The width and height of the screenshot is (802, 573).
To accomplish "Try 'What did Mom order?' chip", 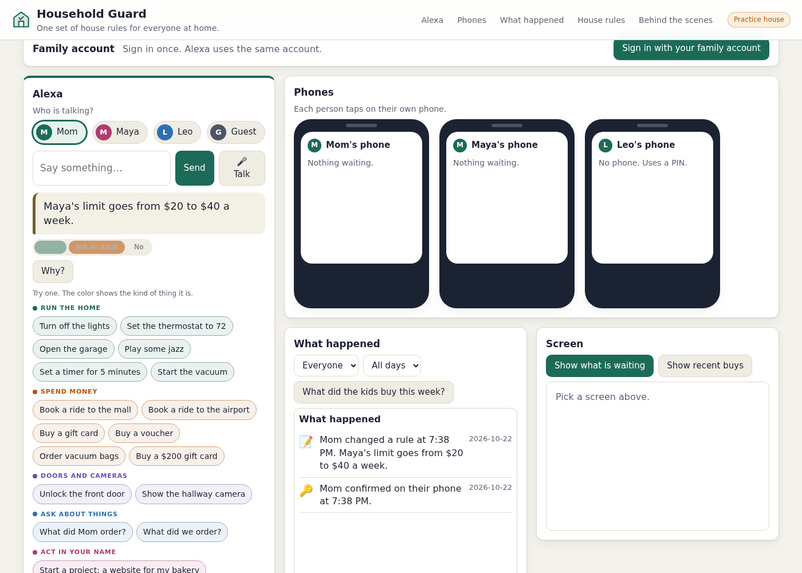I will [83, 532].
